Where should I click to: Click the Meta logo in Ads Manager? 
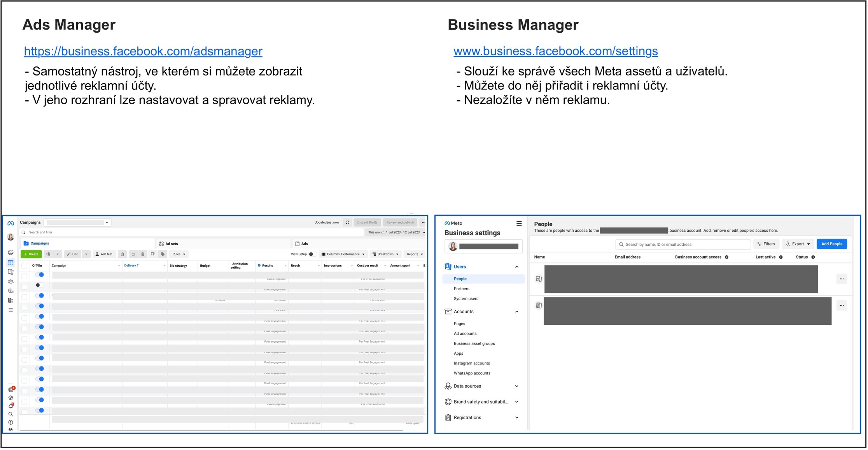(10, 223)
